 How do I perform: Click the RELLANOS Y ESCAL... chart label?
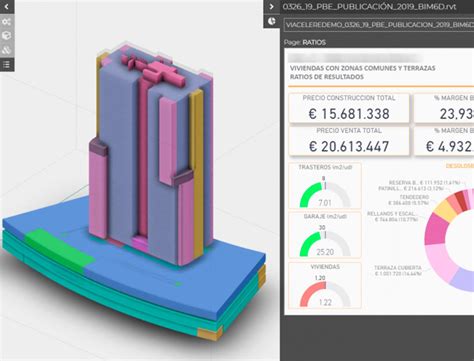pyautogui.click(x=392, y=217)
